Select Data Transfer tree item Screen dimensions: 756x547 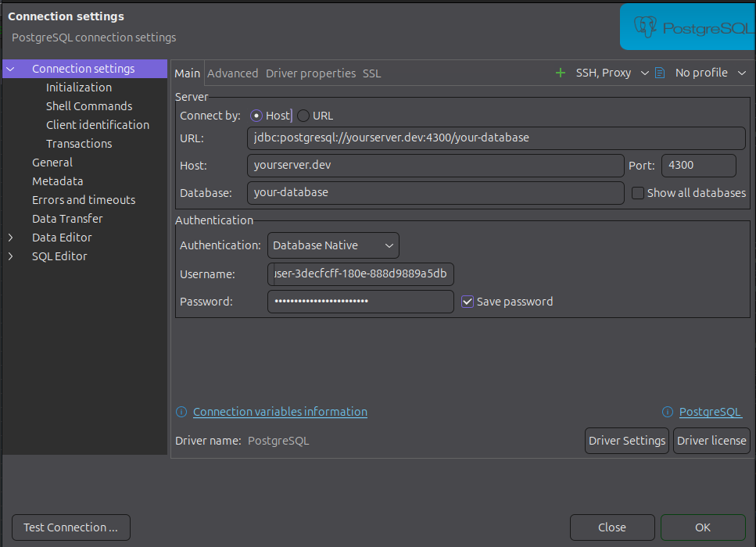tap(67, 219)
